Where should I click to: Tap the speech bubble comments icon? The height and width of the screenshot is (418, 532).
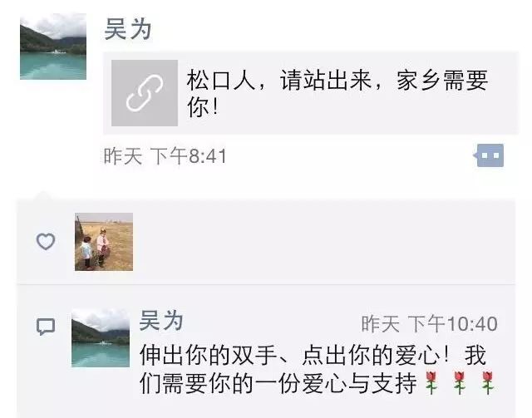click(x=46, y=327)
